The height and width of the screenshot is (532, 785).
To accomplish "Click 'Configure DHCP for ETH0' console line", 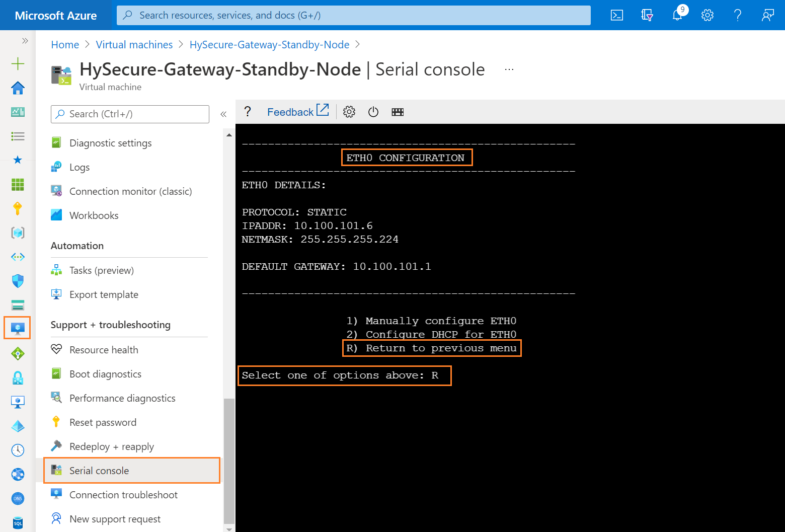I will point(431,335).
